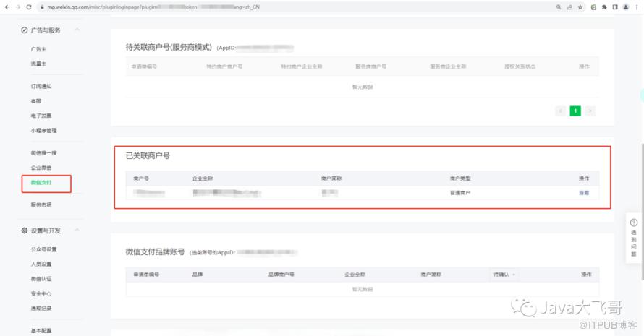Viewport: 644px width, 336px height.
Task: Open 公众号设置 in the sidebar
Action: tap(43, 249)
